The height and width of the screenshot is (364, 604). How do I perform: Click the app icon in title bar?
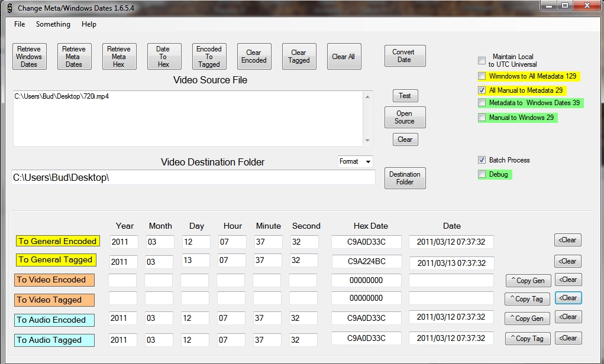pos(9,8)
